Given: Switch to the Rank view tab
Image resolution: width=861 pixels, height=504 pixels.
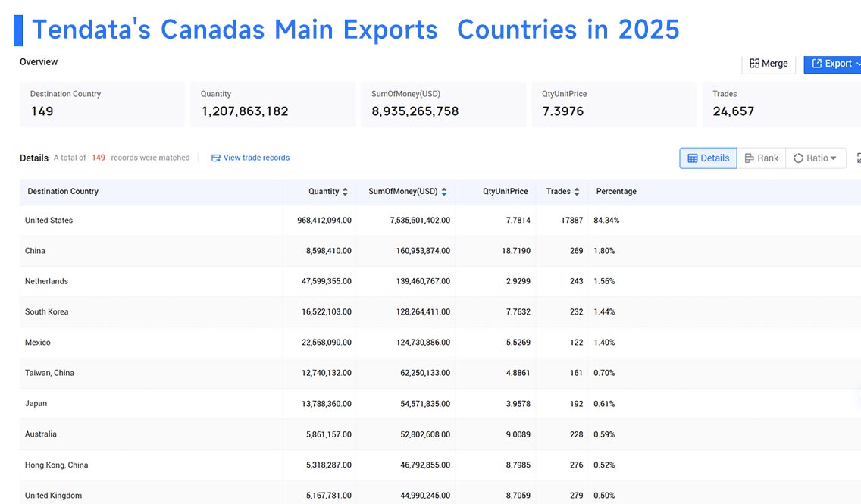Looking at the screenshot, I should pyautogui.click(x=762, y=158).
